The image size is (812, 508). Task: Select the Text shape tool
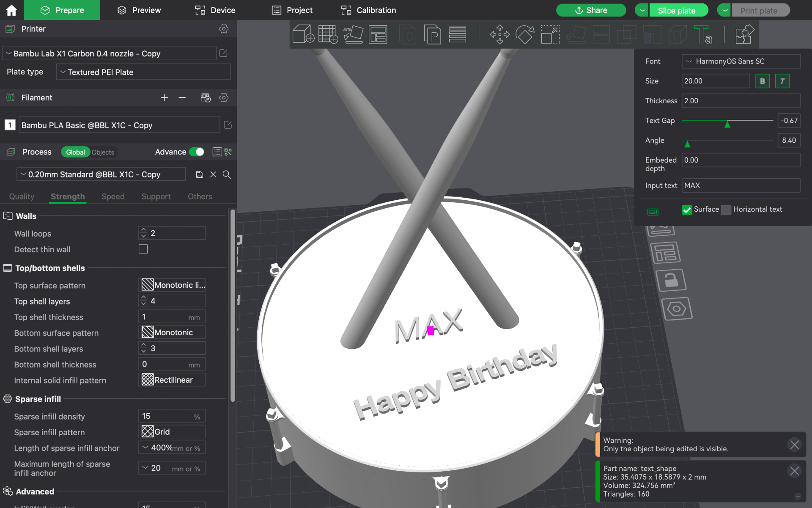point(703,34)
